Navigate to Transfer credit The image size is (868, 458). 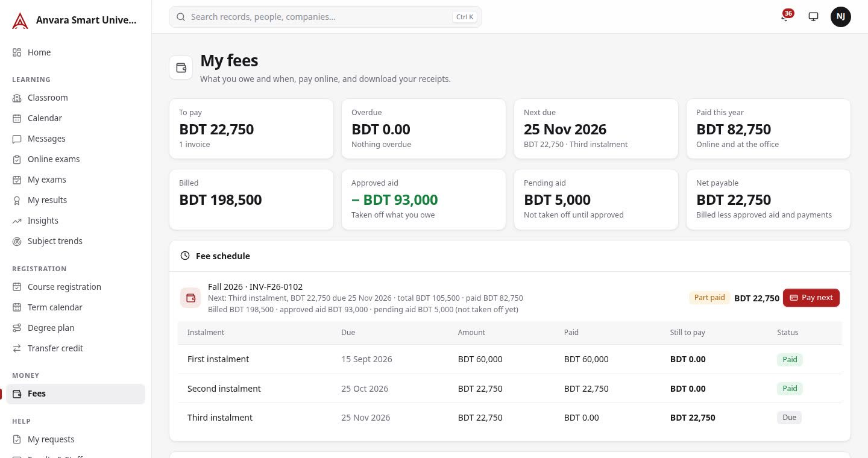[75, 348]
